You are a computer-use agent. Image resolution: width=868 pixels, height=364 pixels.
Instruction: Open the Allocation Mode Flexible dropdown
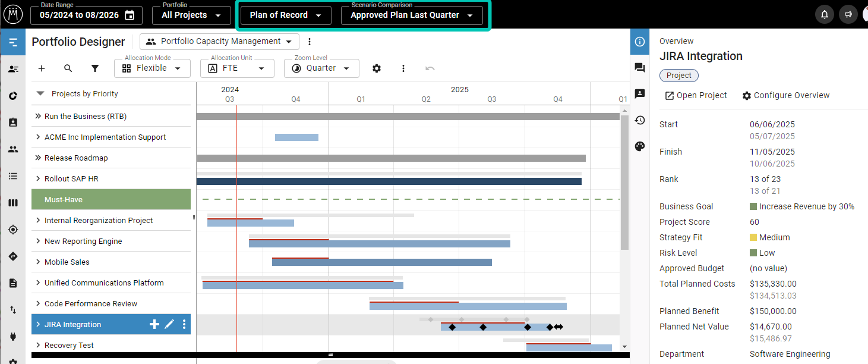coord(152,68)
